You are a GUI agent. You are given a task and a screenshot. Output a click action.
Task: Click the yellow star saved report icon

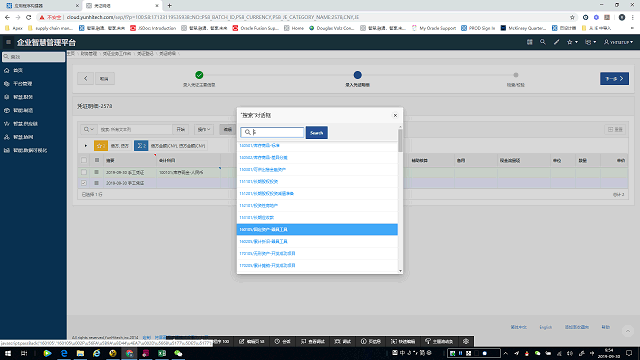tap(100, 146)
